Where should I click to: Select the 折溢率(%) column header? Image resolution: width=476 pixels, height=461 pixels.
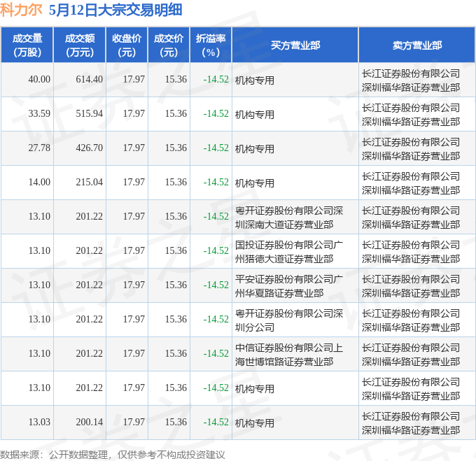(211, 45)
